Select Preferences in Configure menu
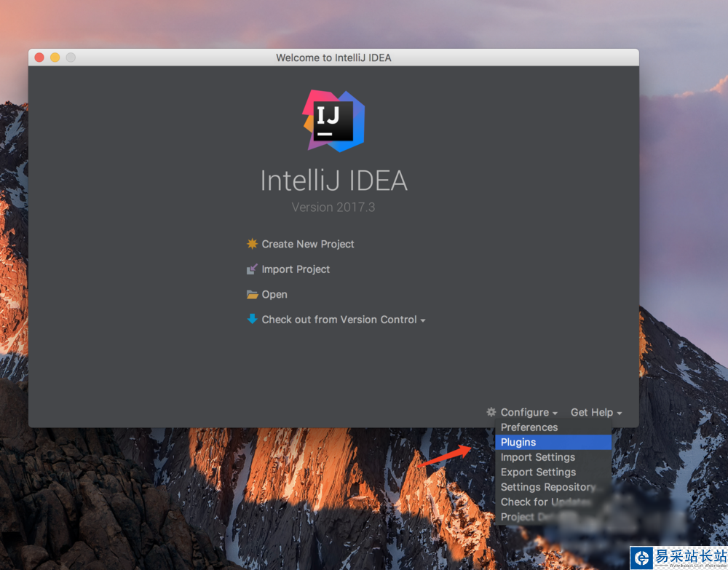This screenshot has width=728, height=570. (x=553, y=427)
